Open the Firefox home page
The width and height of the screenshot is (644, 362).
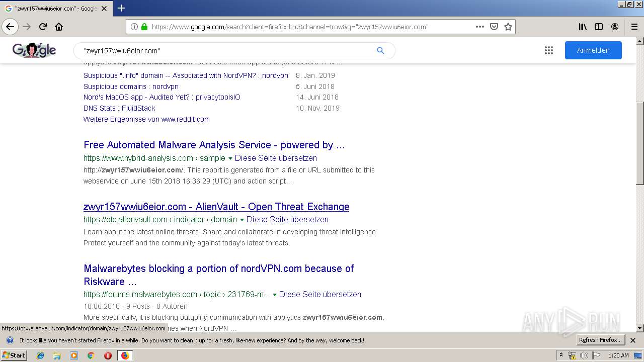tap(59, 27)
